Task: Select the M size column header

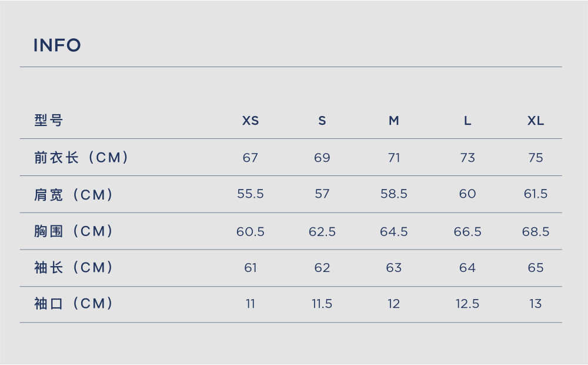Action: (x=394, y=121)
